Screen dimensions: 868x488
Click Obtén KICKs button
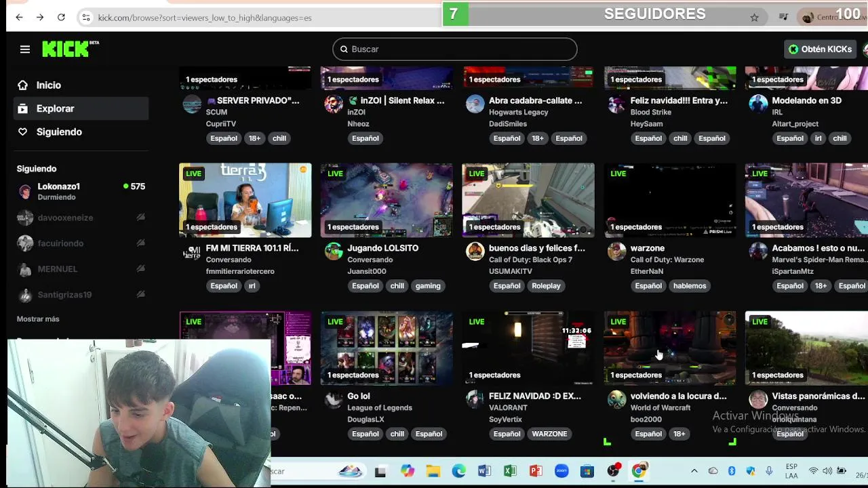[820, 49]
